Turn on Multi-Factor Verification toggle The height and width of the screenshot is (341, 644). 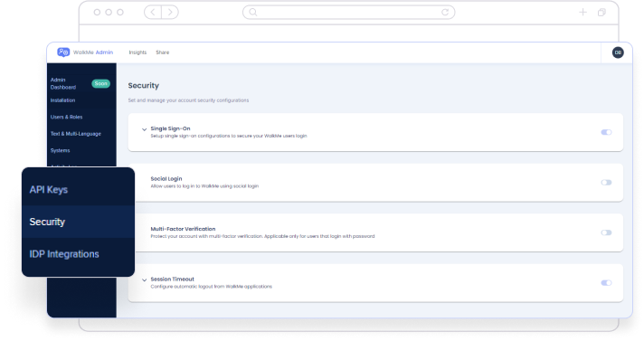606,232
